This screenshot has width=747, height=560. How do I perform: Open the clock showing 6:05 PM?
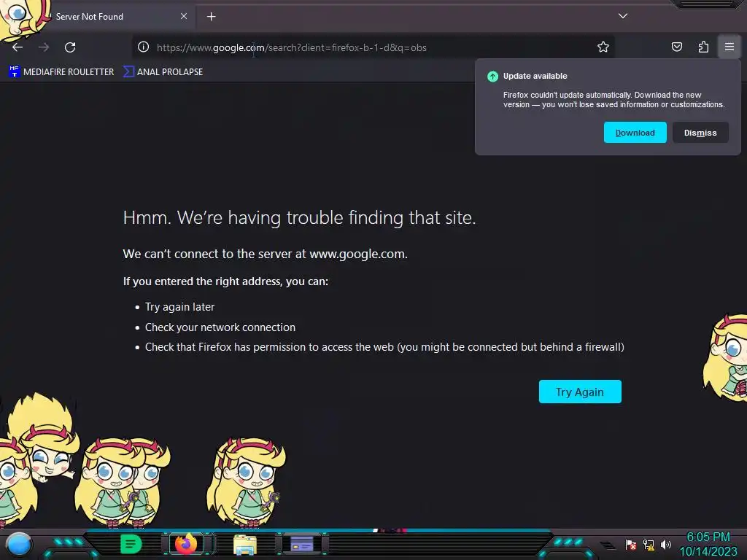(708, 544)
